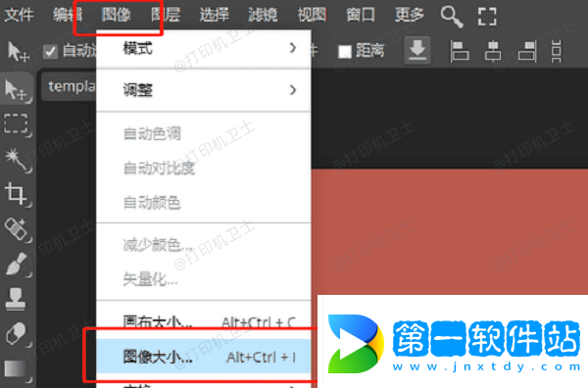
Task: Open the 窗口 menu
Action: 361,15
